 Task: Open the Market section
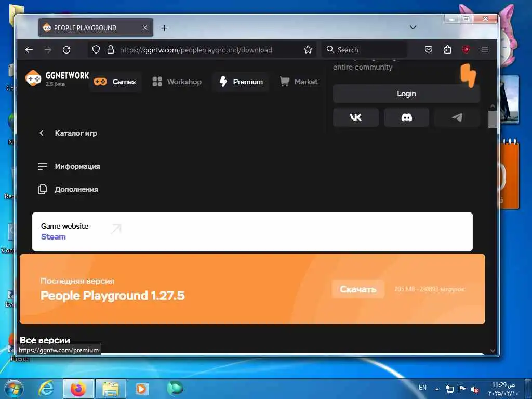(299, 82)
